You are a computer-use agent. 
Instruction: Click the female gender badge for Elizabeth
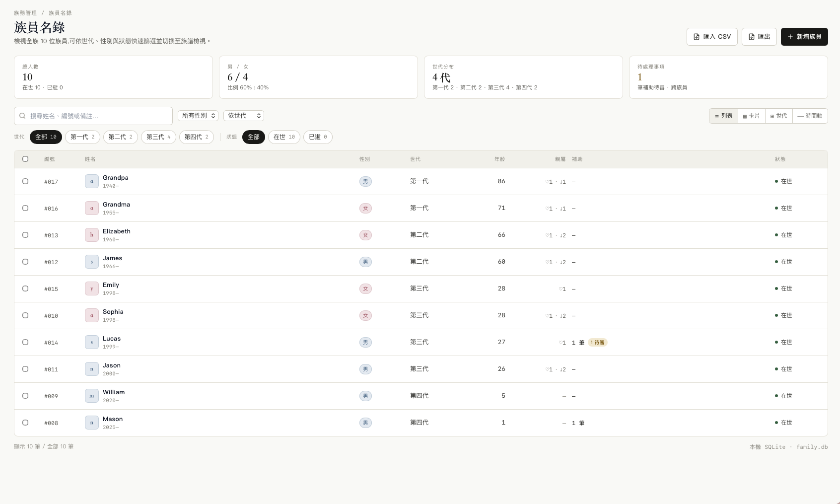coord(365,235)
